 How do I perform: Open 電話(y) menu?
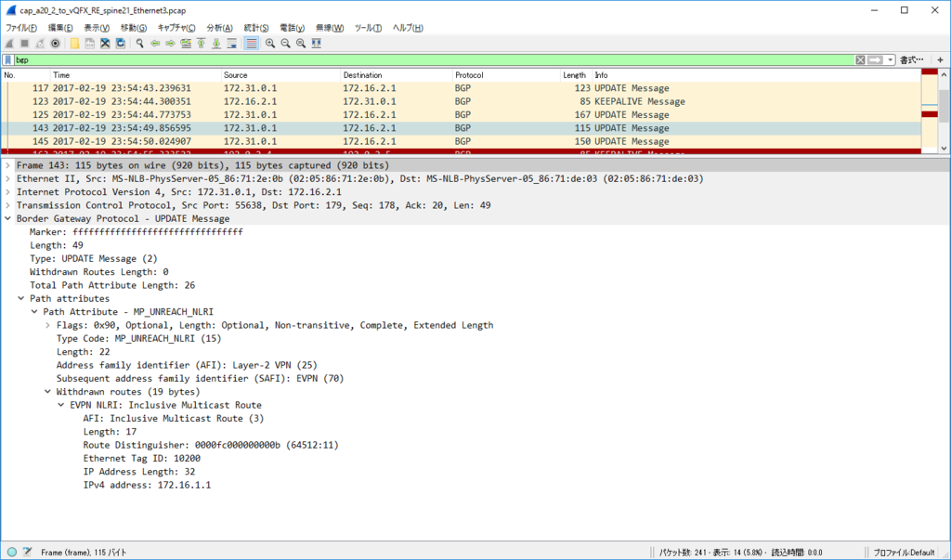[292, 28]
